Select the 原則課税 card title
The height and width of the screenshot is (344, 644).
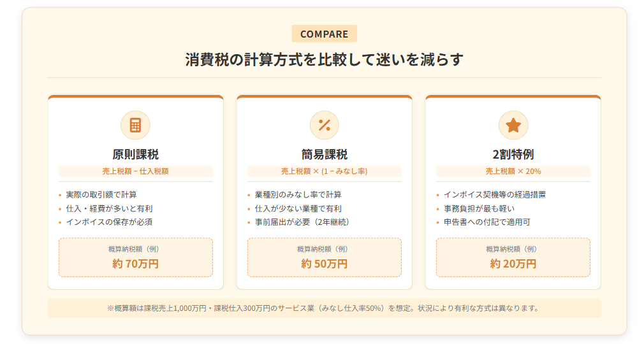click(135, 154)
